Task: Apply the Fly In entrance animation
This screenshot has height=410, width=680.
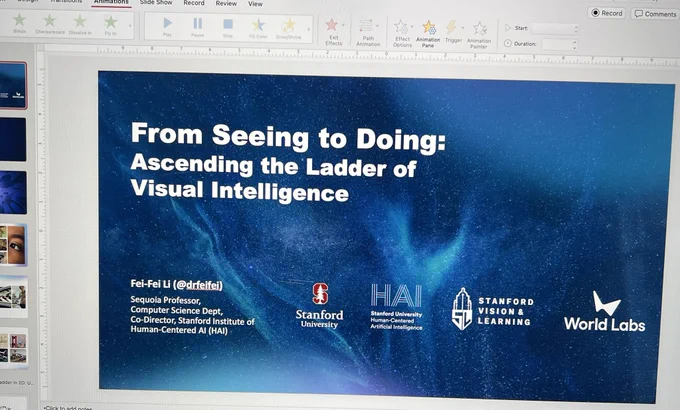Action: [x=111, y=25]
